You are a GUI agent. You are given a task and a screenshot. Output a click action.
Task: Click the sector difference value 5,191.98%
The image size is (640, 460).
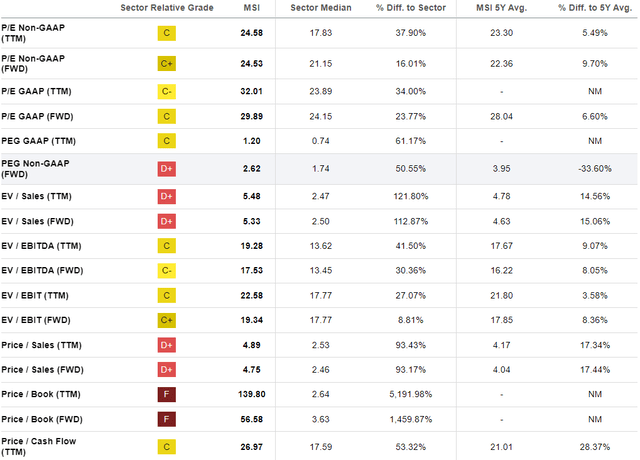click(411, 394)
